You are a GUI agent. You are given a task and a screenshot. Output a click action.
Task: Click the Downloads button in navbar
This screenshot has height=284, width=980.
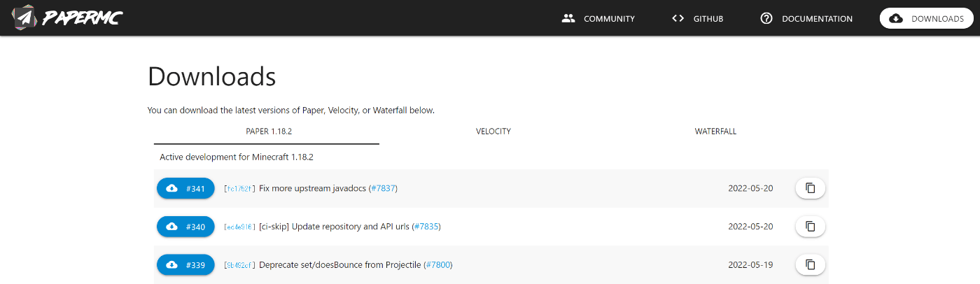click(x=927, y=19)
